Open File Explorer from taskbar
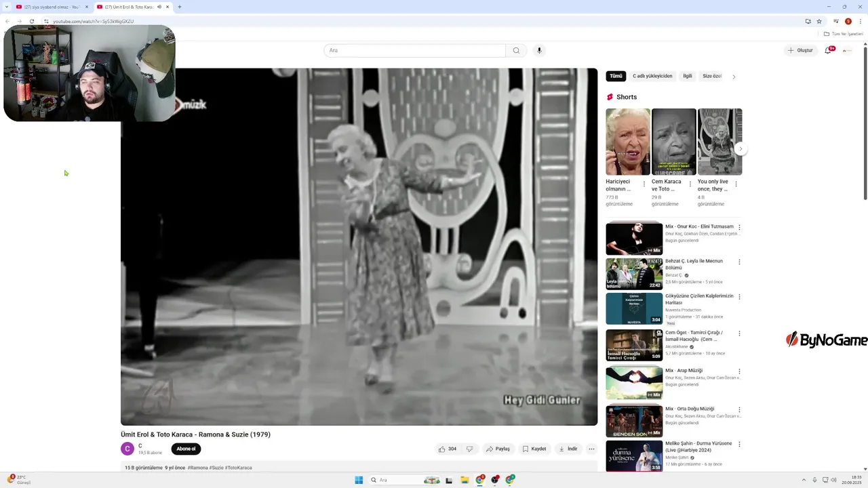868x488 pixels. 465,480
